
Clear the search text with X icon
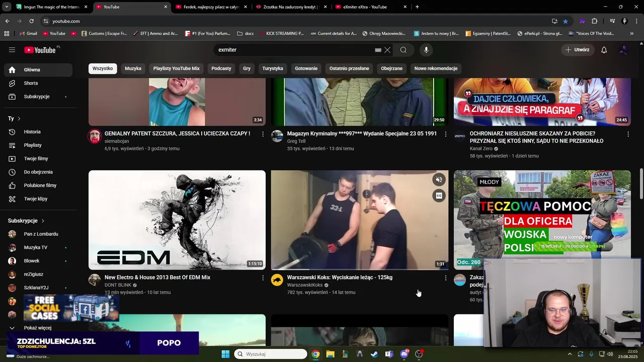[x=387, y=50]
